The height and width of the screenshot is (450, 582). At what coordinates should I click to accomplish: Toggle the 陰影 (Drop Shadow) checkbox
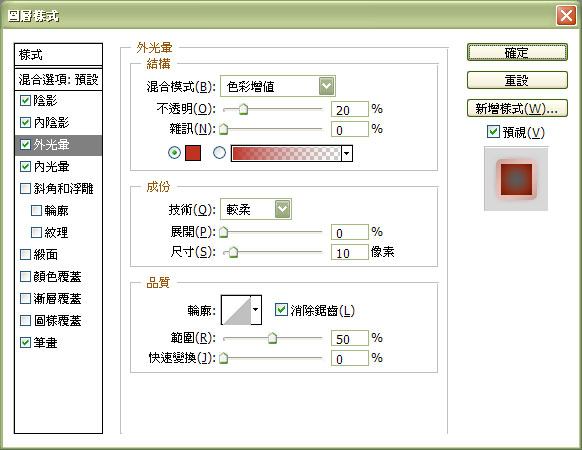[x=25, y=101]
